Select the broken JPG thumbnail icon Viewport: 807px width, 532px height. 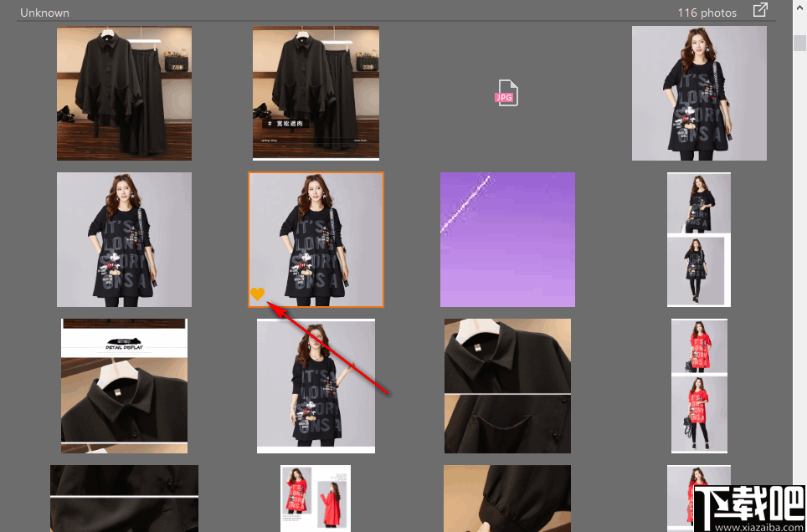[x=506, y=94]
